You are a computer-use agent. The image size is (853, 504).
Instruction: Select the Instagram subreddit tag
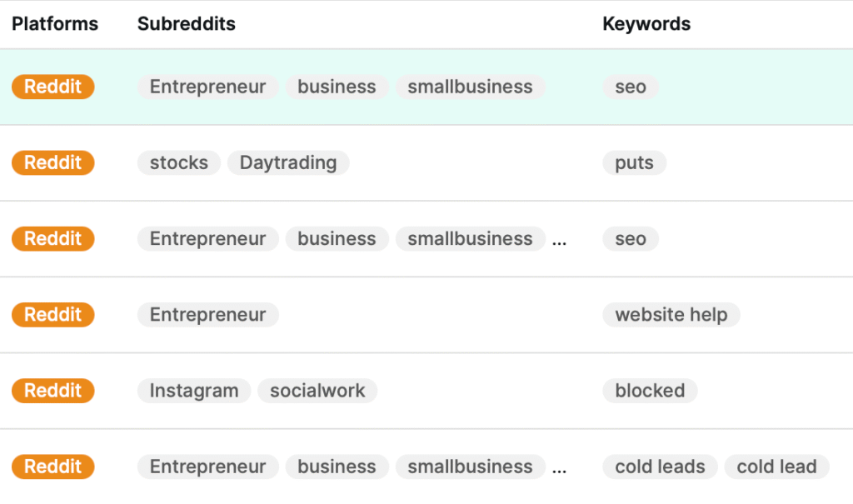click(194, 391)
